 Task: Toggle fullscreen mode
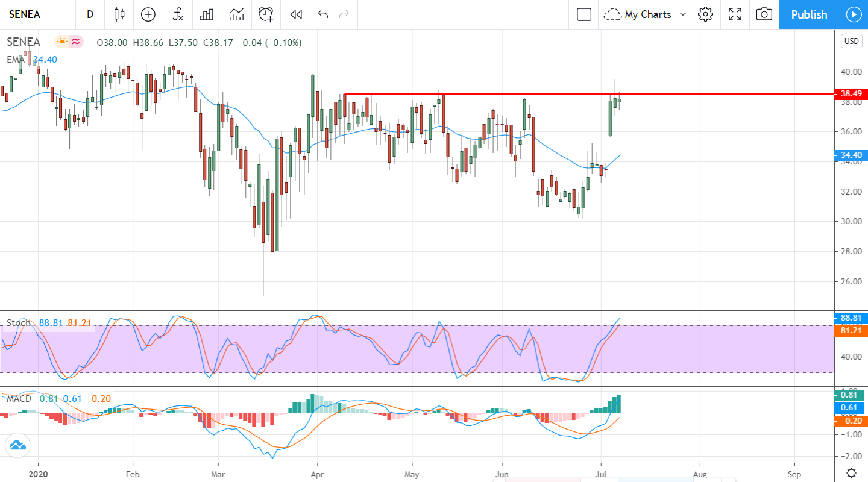click(735, 14)
